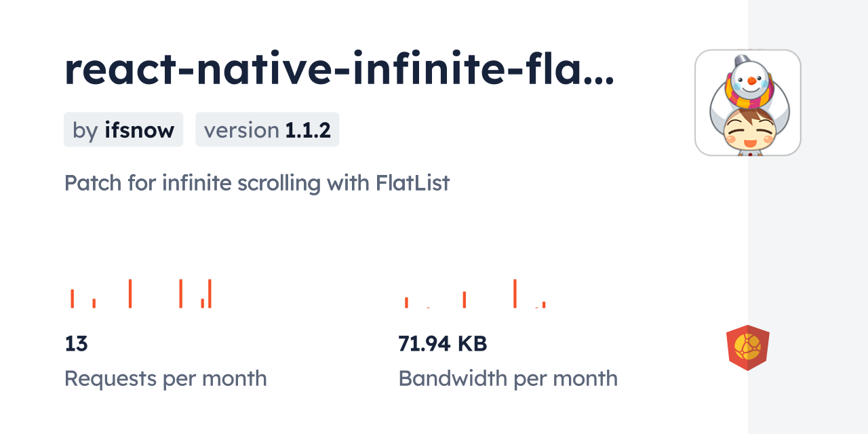Pick the fourth bar in requests chart
The width and height of the screenshot is (868, 434).
(181, 294)
